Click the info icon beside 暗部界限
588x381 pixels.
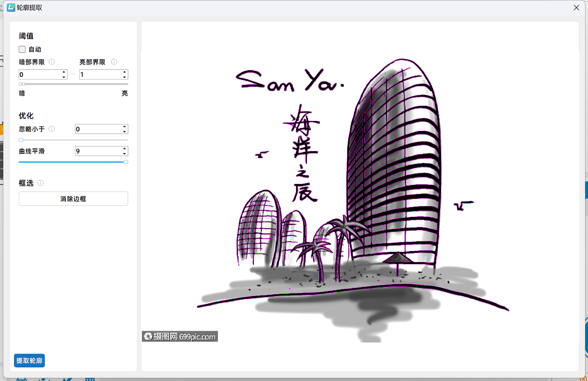click(x=52, y=62)
